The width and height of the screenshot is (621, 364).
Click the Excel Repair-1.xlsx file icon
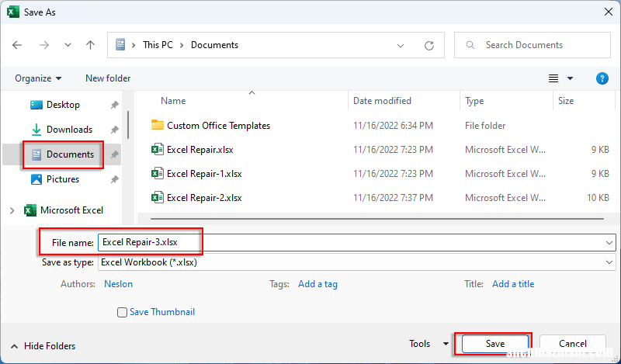tap(158, 174)
